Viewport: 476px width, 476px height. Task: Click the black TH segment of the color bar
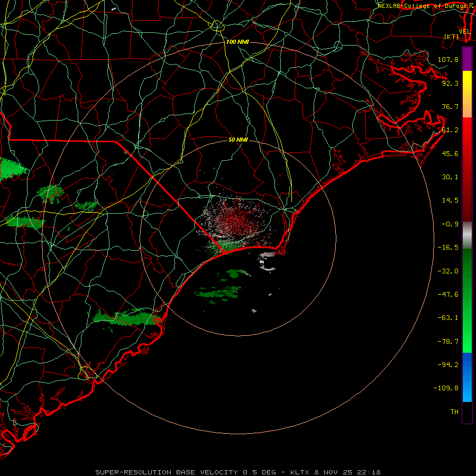[467, 413]
